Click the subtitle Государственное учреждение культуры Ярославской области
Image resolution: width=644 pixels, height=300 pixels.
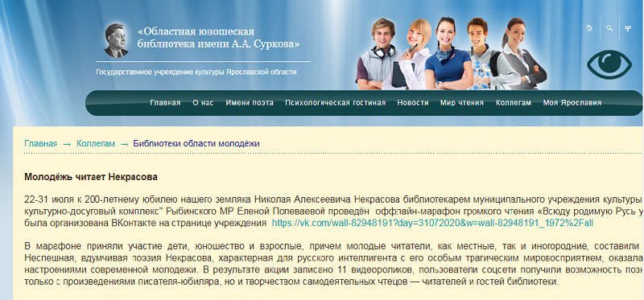(x=196, y=72)
